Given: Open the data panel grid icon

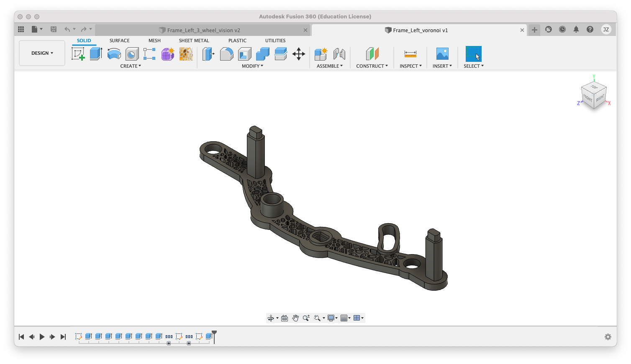Looking at the screenshot, I should [x=21, y=29].
